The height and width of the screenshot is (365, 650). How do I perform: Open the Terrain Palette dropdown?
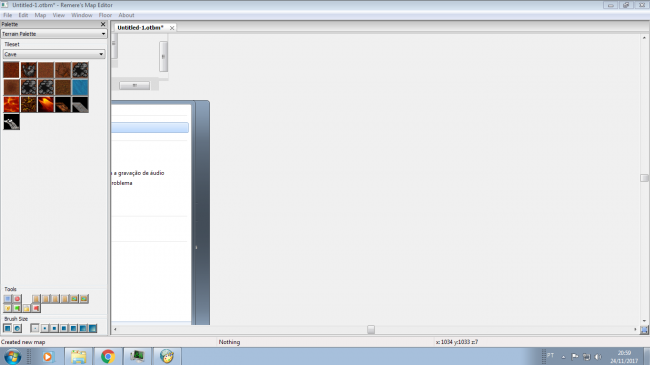pos(54,34)
